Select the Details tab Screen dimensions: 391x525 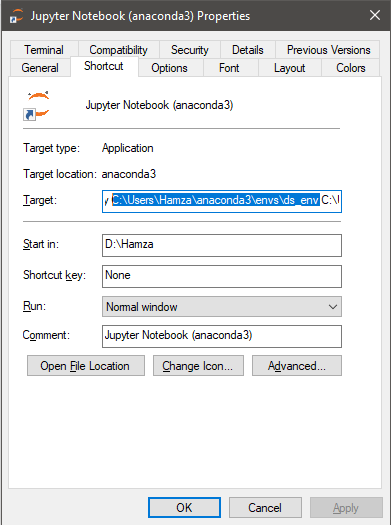tap(247, 50)
